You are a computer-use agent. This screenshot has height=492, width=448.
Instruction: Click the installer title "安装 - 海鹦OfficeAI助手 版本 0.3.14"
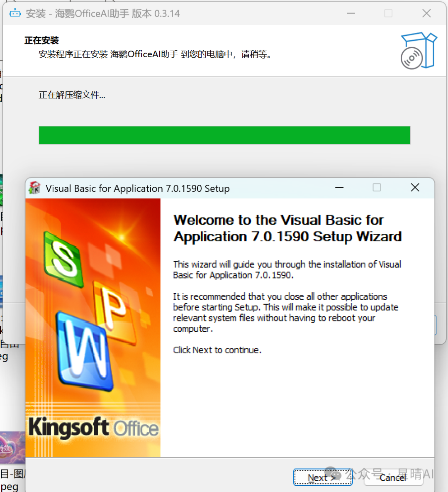(103, 13)
